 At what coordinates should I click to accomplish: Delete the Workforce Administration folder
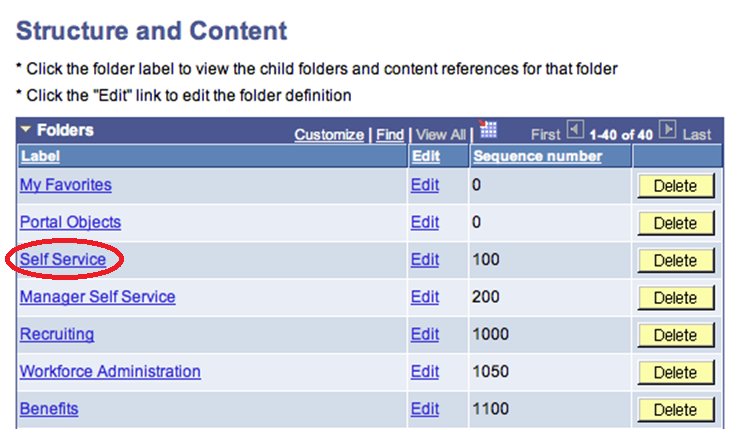click(x=675, y=372)
